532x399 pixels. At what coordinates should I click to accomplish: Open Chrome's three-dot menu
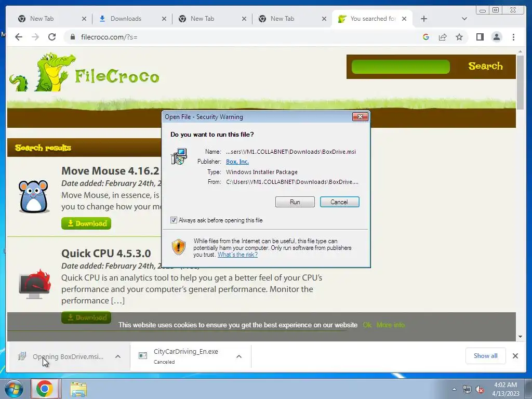pyautogui.click(x=513, y=37)
